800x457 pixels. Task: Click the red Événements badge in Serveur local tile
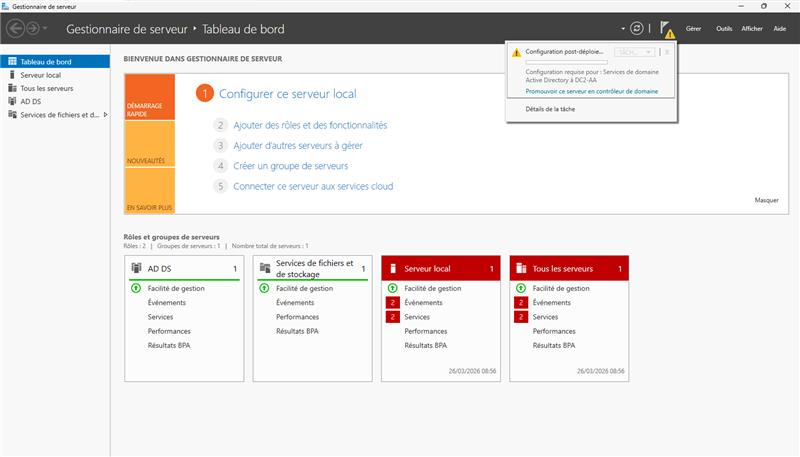point(392,302)
